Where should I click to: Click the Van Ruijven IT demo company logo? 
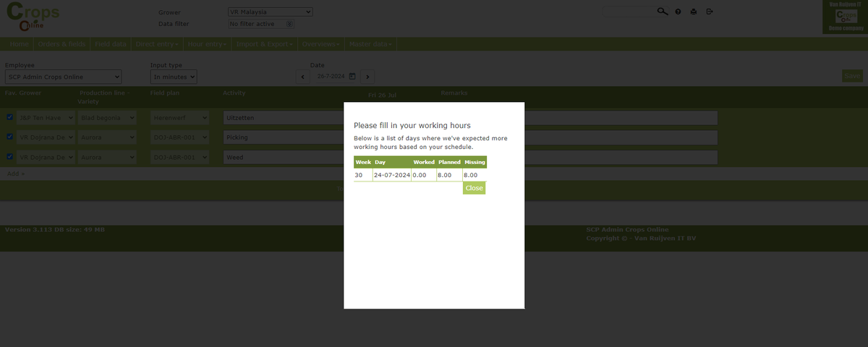tap(845, 17)
